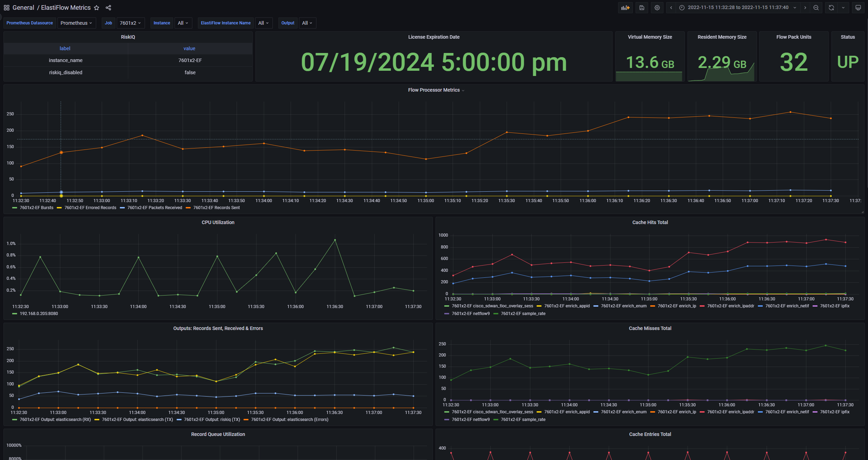Screen dimensions: 868x460
Task: Open the Flow Processor Metrics panel menu
Action: point(434,90)
